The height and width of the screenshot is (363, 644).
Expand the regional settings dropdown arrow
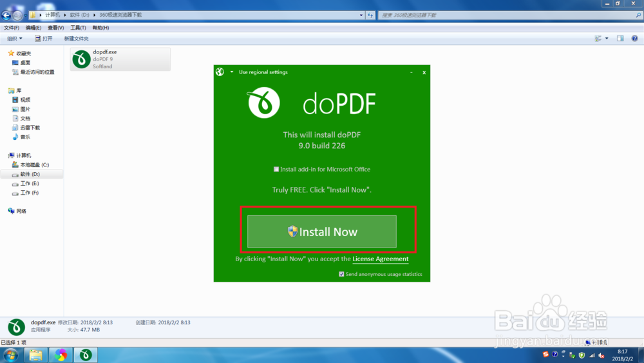(x=232, y=72)
